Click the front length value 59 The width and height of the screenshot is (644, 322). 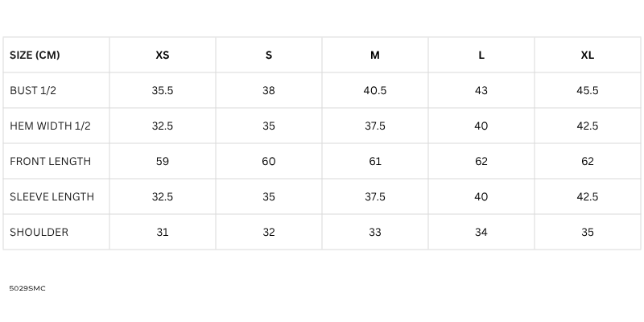coord(163,162)
